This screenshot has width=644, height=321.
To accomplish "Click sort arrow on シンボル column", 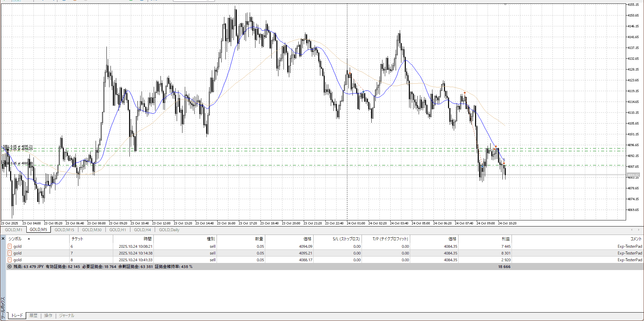I will pos(29,239).
